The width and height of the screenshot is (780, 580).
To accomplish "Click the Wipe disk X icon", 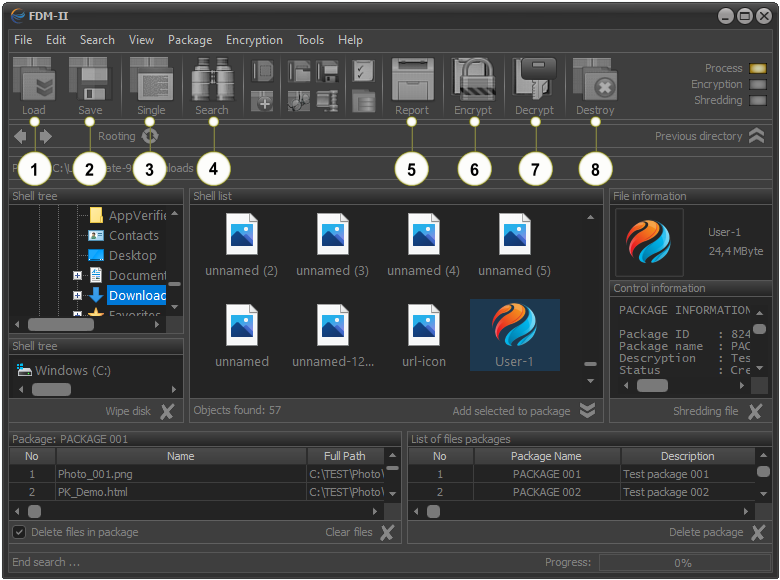I will [167, 411].
